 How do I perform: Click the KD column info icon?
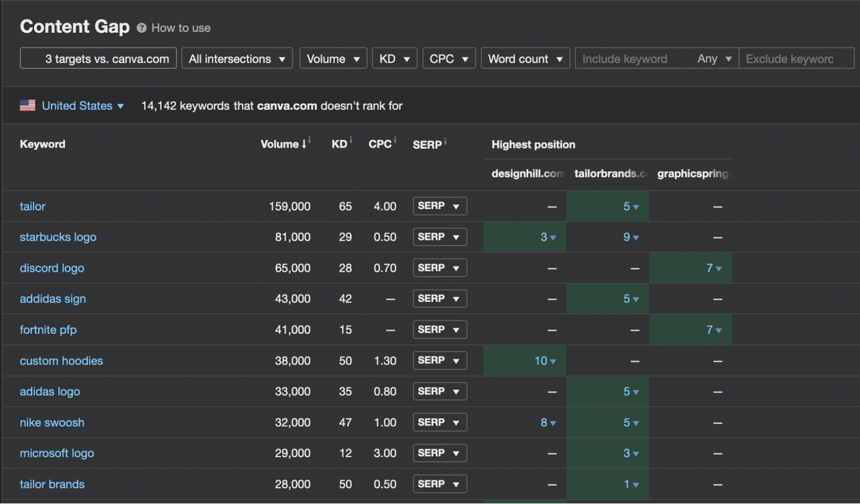click(x=351, y=140)
